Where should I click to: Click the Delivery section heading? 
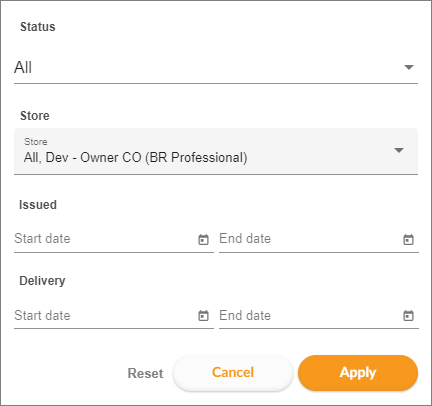pyautogui.click(x=42, y=281)
